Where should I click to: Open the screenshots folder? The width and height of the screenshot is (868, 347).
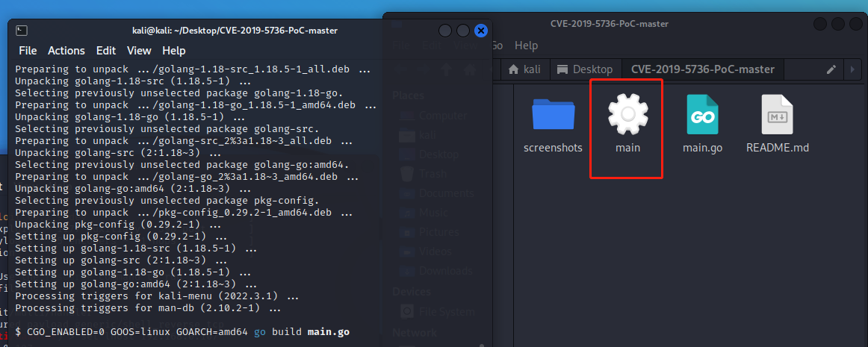[553, 125]
